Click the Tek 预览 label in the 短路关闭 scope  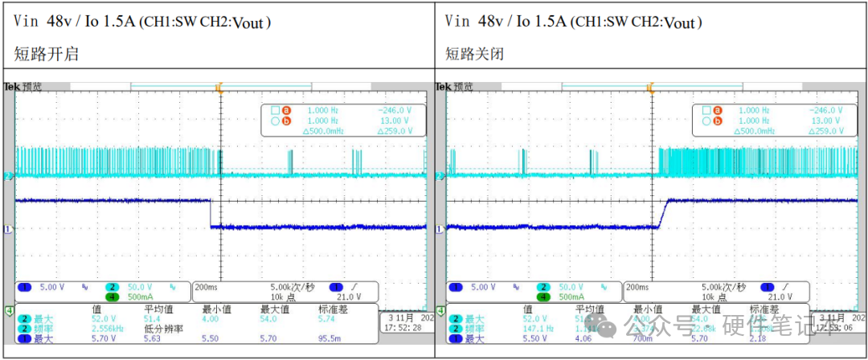coord(454,87)
